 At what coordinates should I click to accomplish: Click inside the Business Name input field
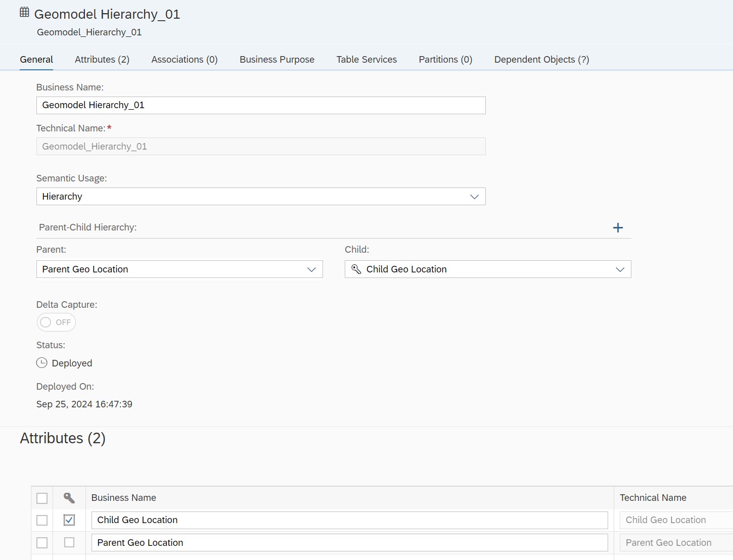261,105
